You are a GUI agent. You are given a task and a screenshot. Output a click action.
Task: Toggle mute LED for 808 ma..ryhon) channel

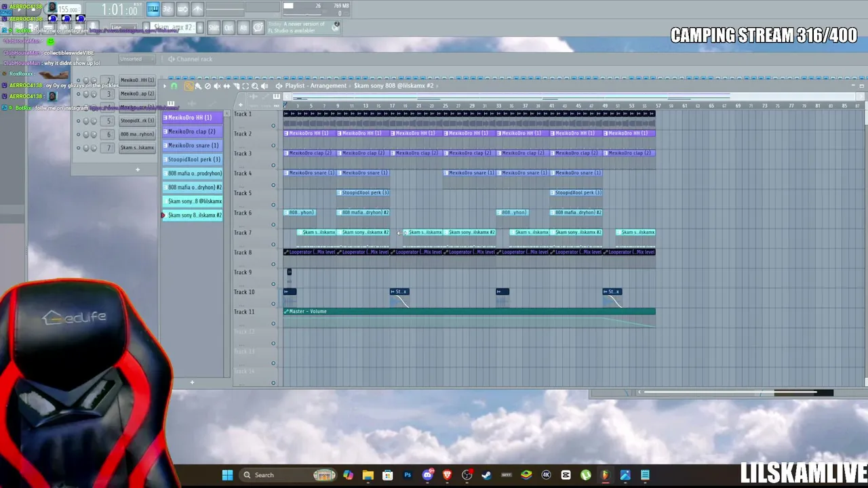coord(78,134)
